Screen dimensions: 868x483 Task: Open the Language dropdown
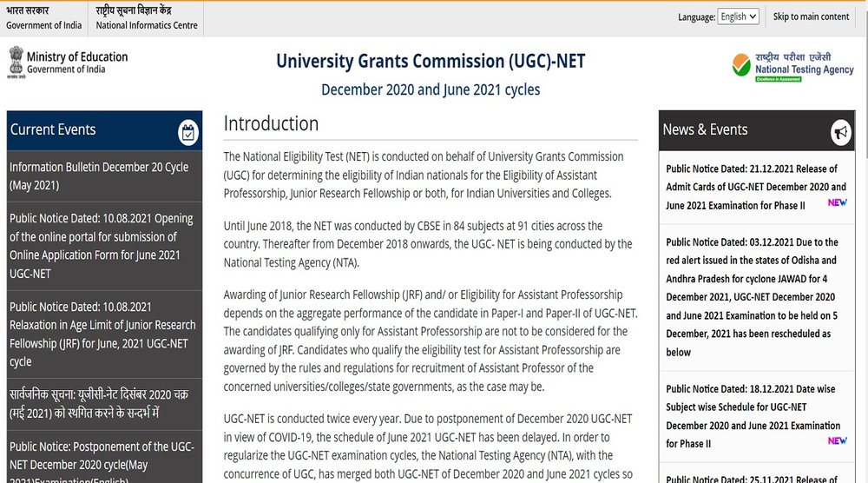tap(738, 17)
